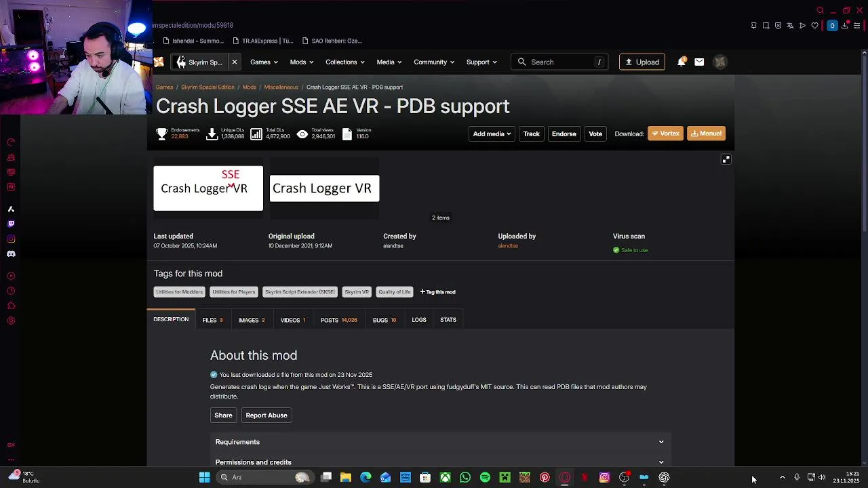Click the Quality of Life tag

tap(395, 292)
